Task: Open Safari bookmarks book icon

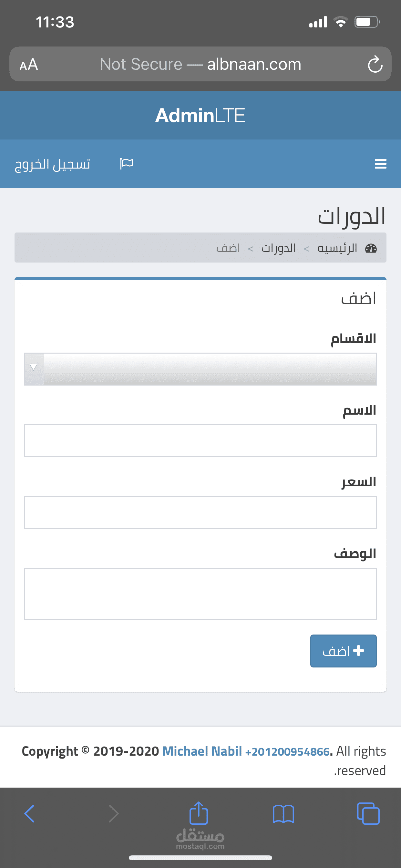Action: [x=283, y=814]
